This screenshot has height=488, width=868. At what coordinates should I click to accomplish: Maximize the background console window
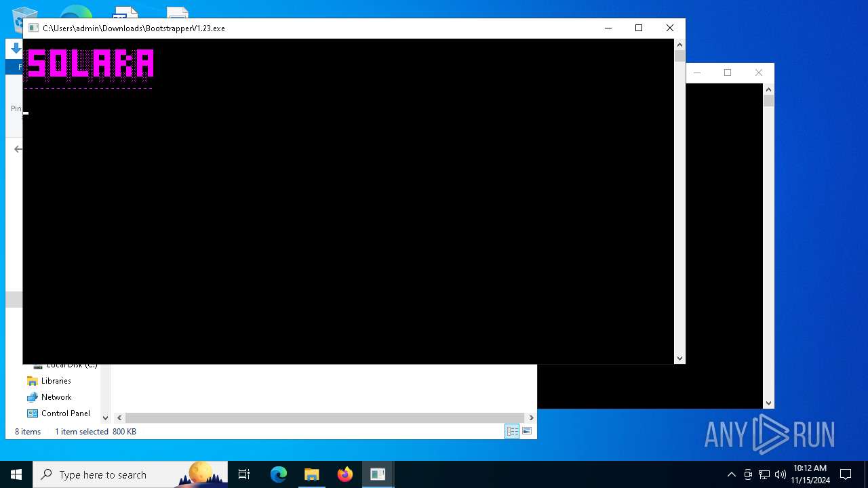coord(728,73)
